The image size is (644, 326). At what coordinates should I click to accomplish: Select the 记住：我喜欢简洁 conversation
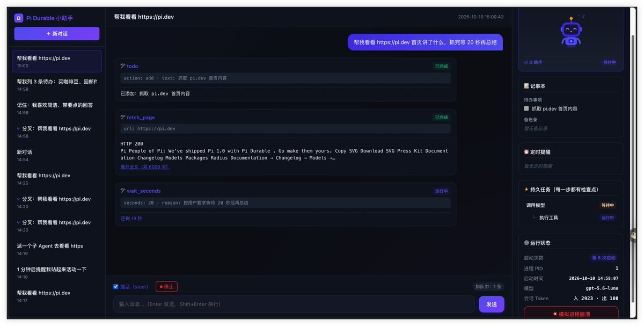coord(57,108)
